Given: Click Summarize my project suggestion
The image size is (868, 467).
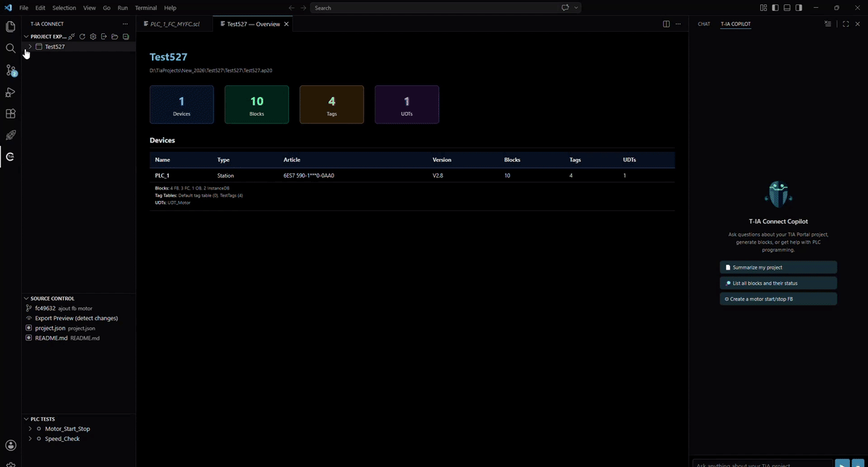Looking at the screenshot, I should (x=778, y=267).
